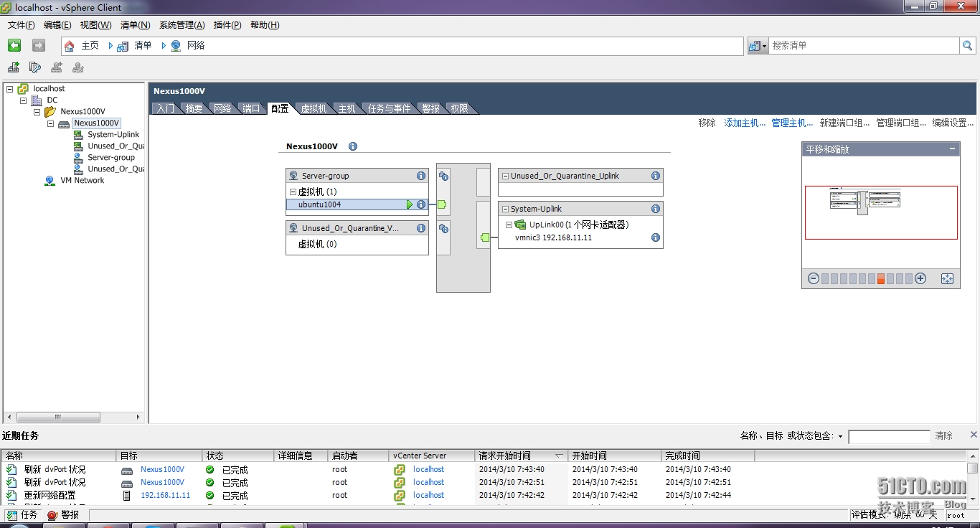Click zoom out minus icon
Viewport: 980px width, 528px height.
814,278
